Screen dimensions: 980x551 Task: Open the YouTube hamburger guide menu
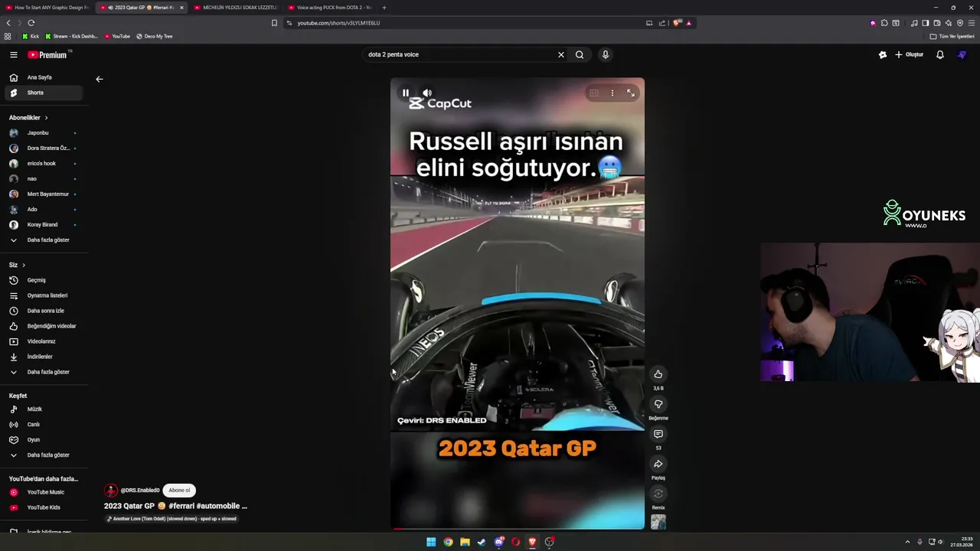[14, 54]
